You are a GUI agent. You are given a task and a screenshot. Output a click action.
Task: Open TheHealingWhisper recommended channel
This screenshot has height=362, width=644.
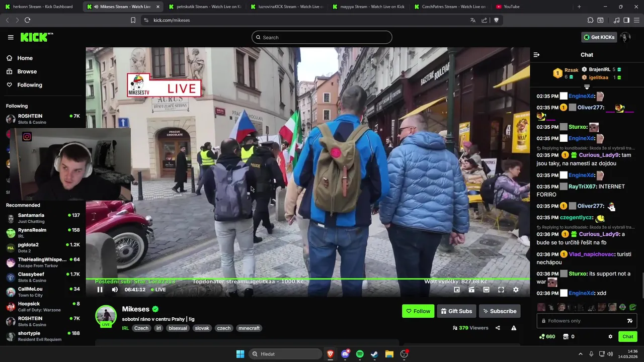click(x=43, y=262)
